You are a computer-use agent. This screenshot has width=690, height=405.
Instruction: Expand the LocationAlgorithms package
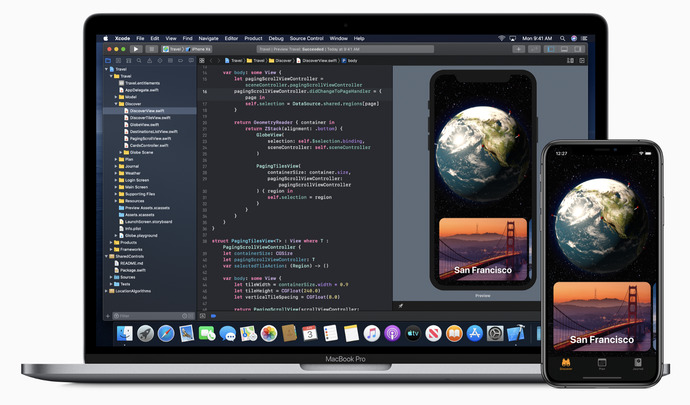click(x=106, y=291)
